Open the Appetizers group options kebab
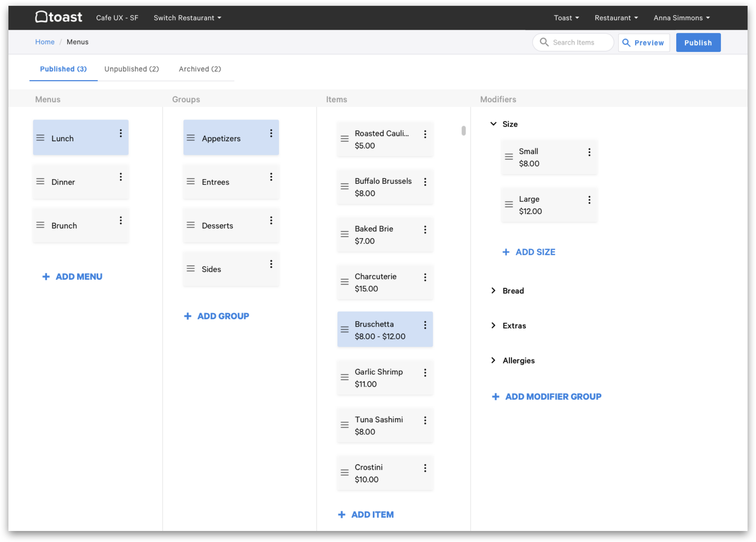Screen dimensions: 756x542 point(271,133)
